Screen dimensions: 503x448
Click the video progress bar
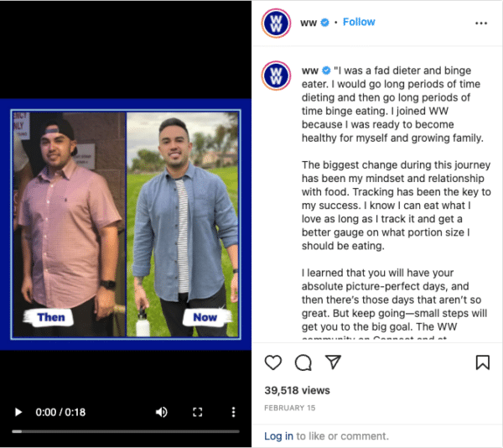point(126,431)
